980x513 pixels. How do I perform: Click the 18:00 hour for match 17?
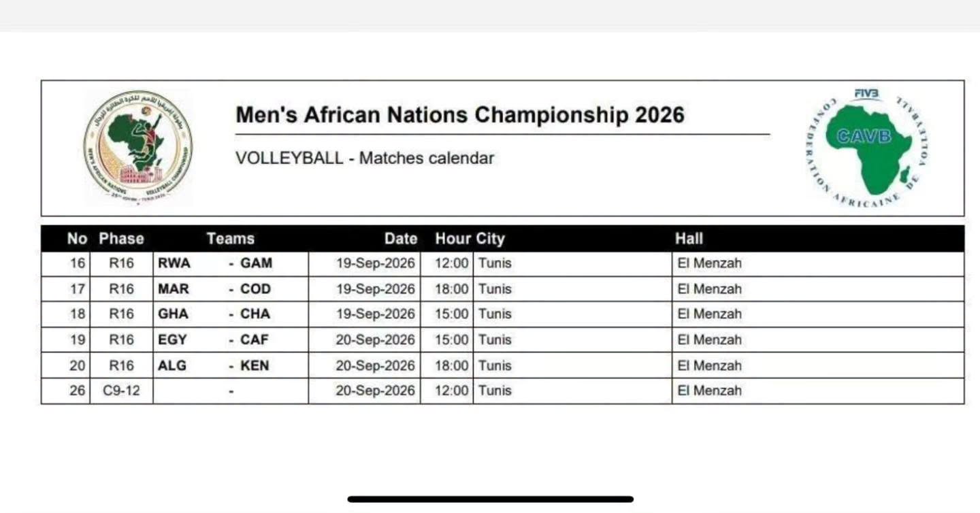click(451, 289)
